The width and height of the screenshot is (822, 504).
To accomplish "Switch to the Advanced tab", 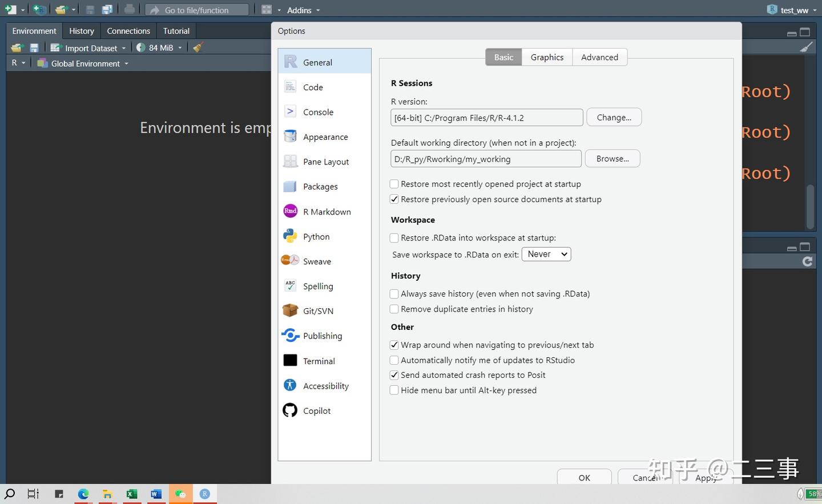I will coord(599,57).
